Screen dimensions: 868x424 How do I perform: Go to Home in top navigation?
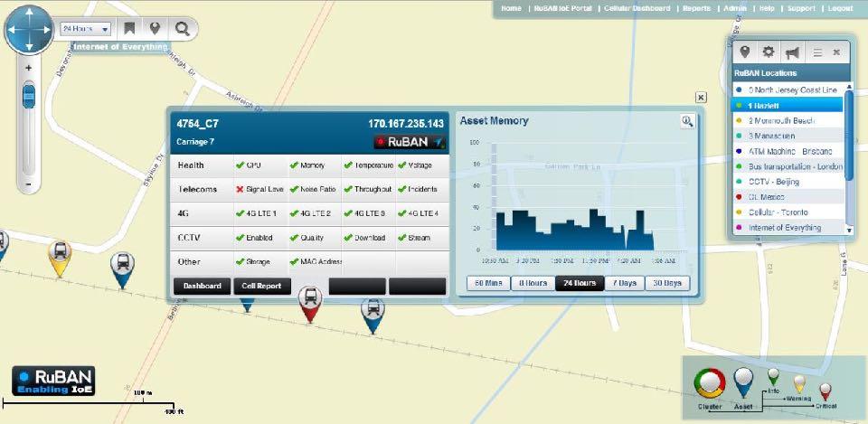click(x=511, y=8)
